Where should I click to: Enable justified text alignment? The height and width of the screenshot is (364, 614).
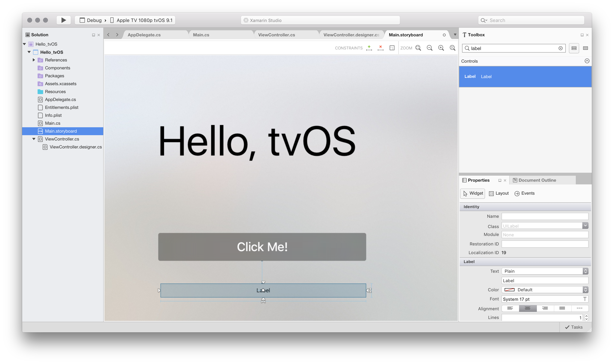coord(562,308)
